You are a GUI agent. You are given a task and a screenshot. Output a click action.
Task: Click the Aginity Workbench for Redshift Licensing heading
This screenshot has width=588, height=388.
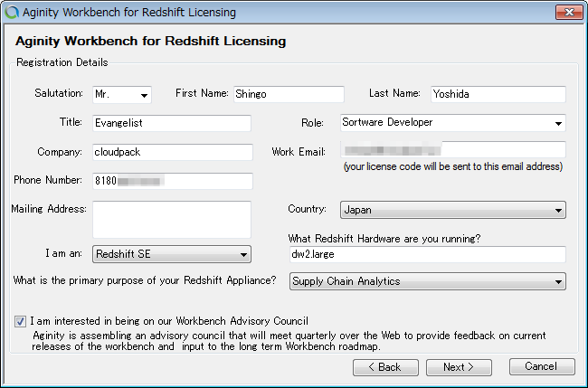(150, 41)
